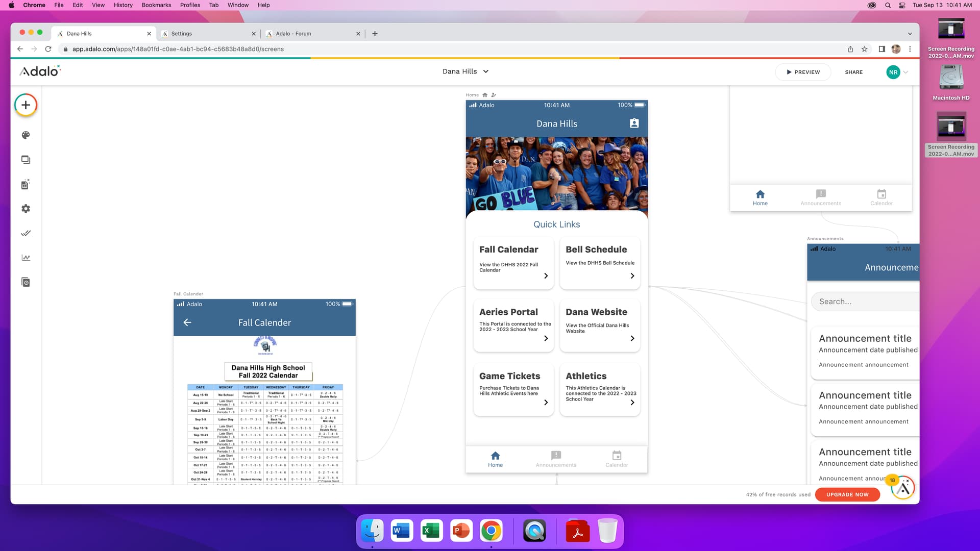Open the Database panel icon
980x551 pixels.
click(x=26, y=184)
